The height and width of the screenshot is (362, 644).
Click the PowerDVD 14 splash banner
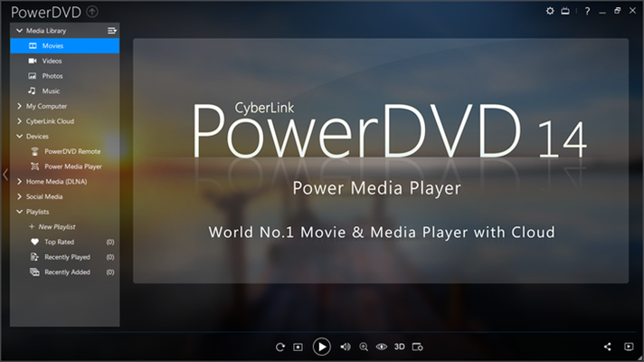(x=381, y=161)
